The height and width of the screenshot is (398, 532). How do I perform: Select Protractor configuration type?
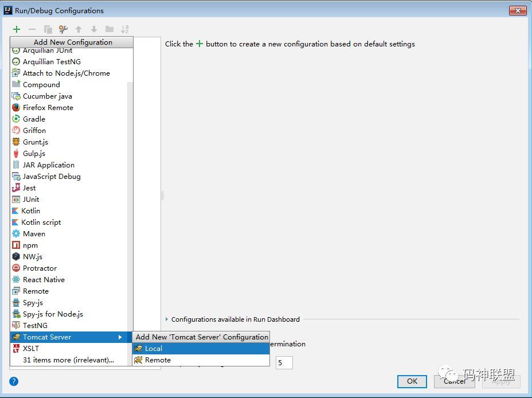pos(69,268)
